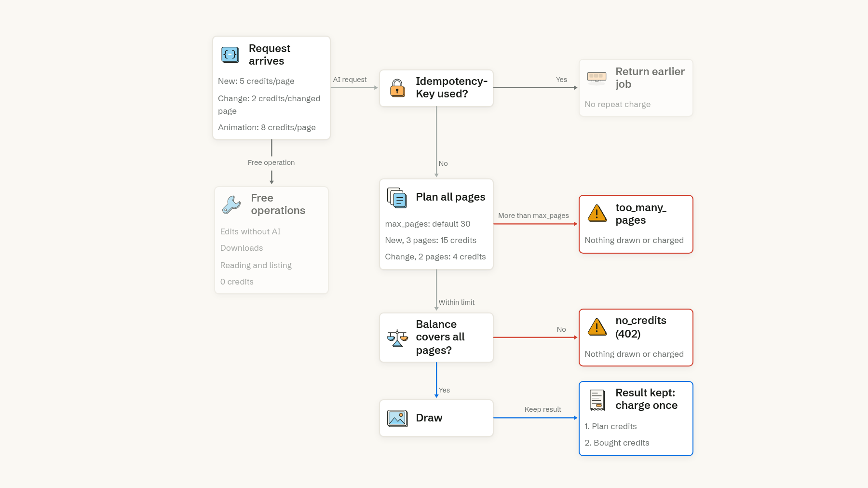Click the No repeat charge text
Viewport: 868px width, 488px height.
tap(618, 104)
